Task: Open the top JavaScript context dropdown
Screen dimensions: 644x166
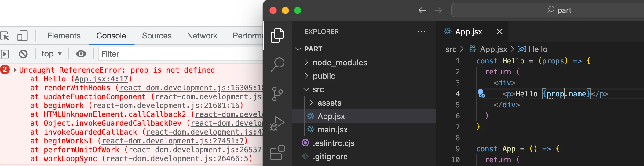Action: 52,54
